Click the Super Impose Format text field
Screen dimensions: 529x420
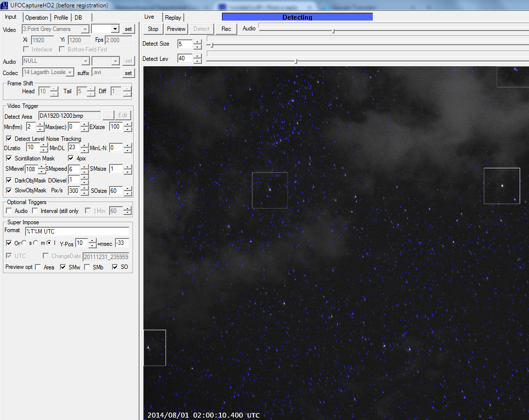click(x=77, y=231)
